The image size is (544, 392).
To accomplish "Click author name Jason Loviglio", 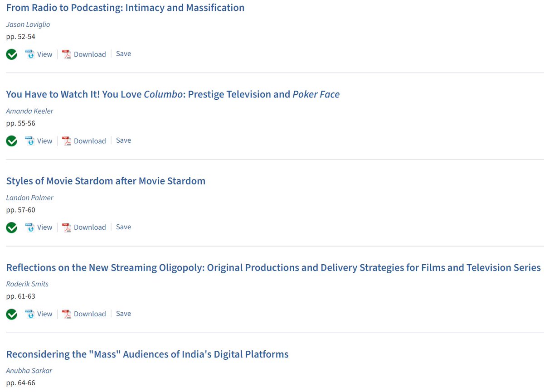I will pyautogui.click(x=28, y=24).
